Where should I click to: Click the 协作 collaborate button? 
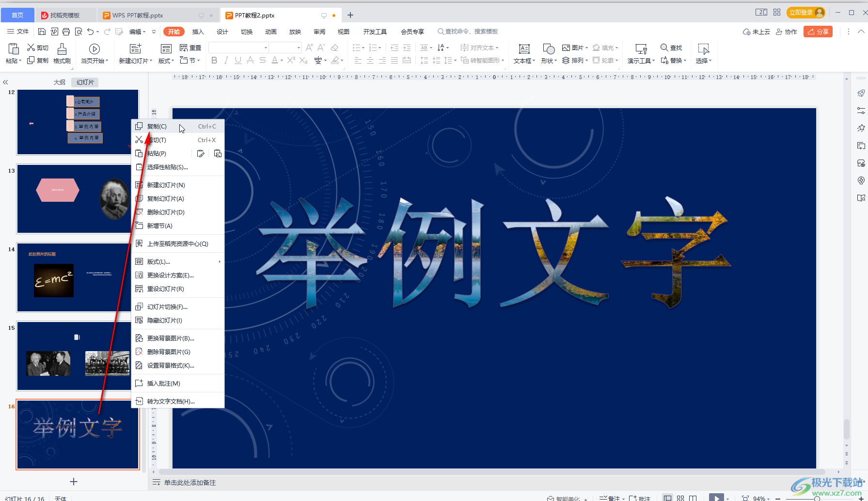(786, 32)
